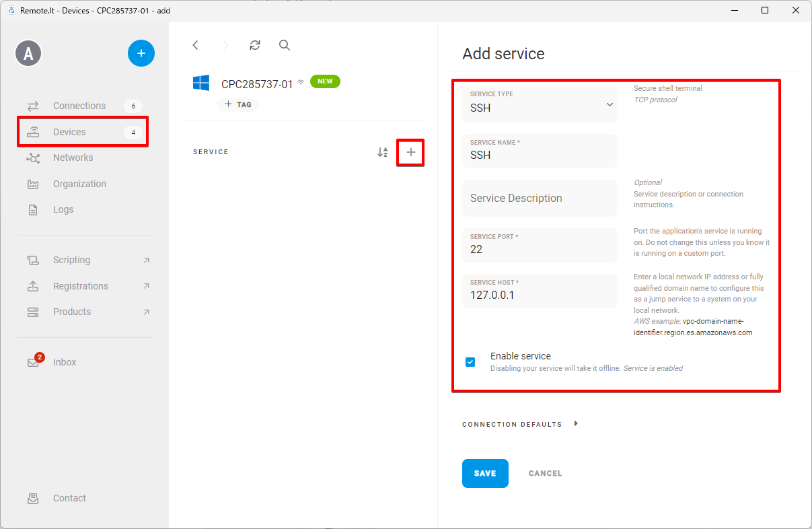
Task: Click Scripting external link arrow
Action: (147, 260)
